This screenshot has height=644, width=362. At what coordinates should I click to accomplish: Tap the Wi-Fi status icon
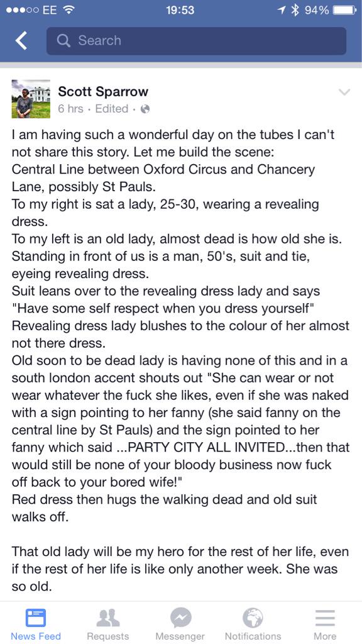coord(69,10)
